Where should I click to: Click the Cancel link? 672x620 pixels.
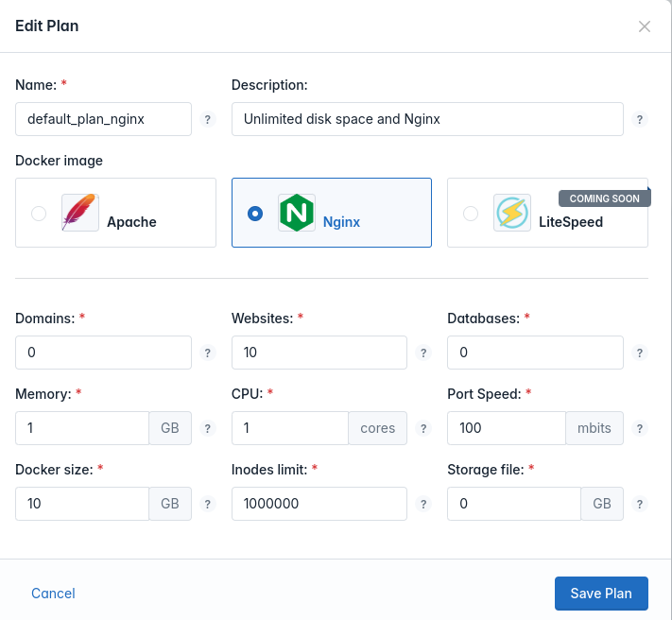click(53, 593)
